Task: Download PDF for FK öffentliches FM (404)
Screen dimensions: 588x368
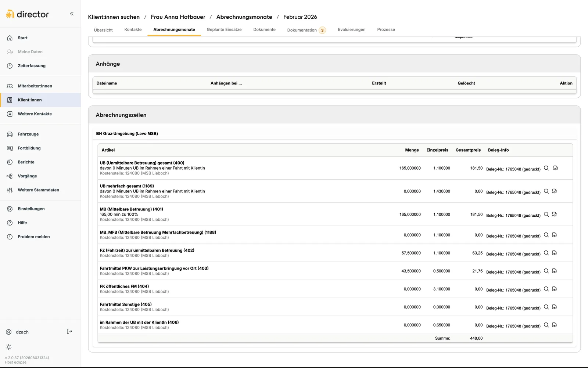Action: coord(555,289)
